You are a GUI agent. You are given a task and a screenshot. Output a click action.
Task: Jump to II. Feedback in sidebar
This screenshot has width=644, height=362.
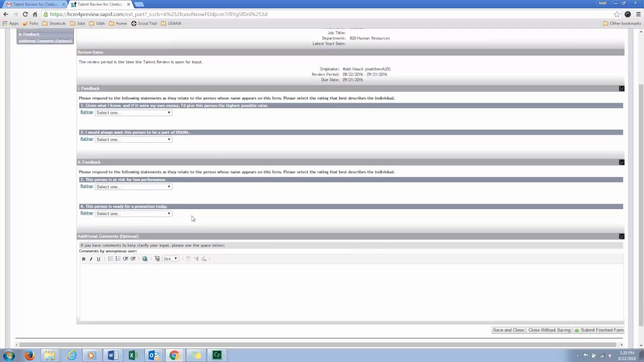[x=45, y=34]
